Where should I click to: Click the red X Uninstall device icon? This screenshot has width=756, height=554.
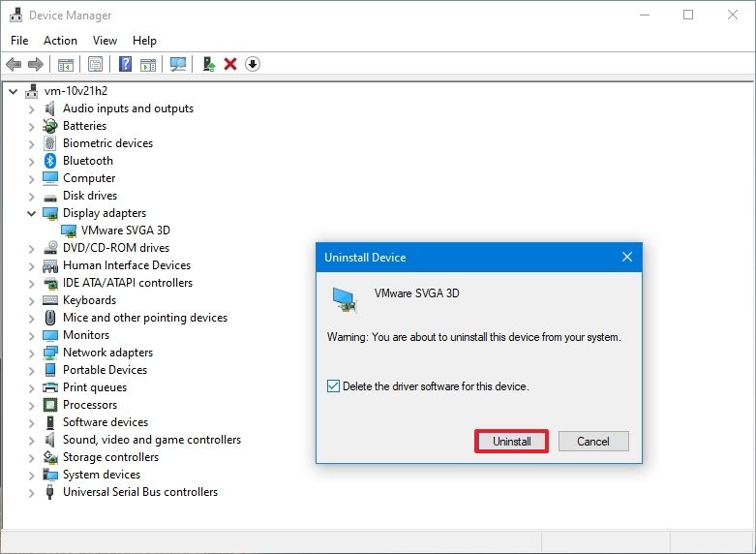click(230, 64)
